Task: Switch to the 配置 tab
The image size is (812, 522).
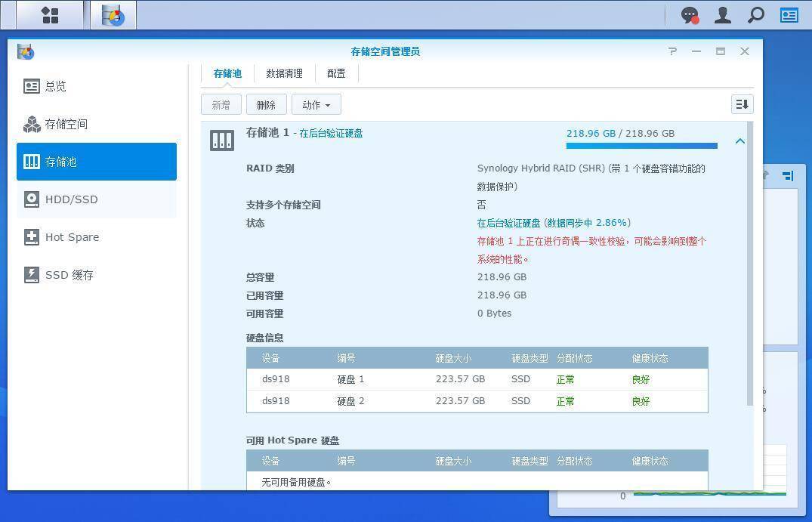Action: click(x=336, y=73)
